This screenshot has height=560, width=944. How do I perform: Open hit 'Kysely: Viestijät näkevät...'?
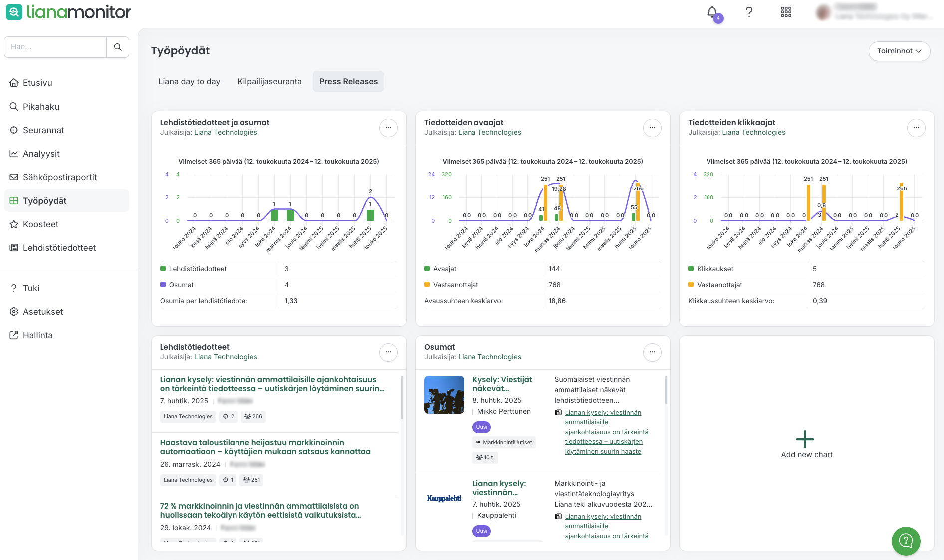coord(502,384)
